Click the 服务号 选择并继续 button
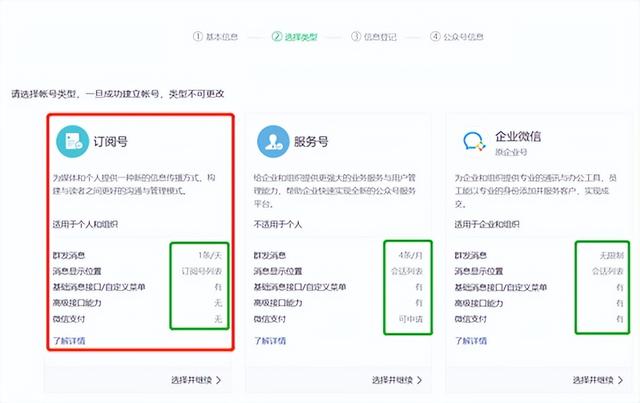Screen dimensions: 640x403 [x=397, y=380]
